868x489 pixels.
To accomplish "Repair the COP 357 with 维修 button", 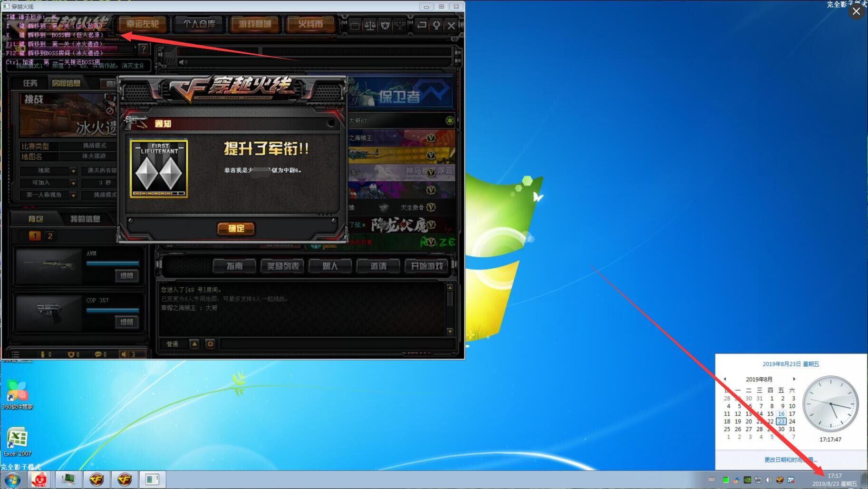I will coord(126,322).
